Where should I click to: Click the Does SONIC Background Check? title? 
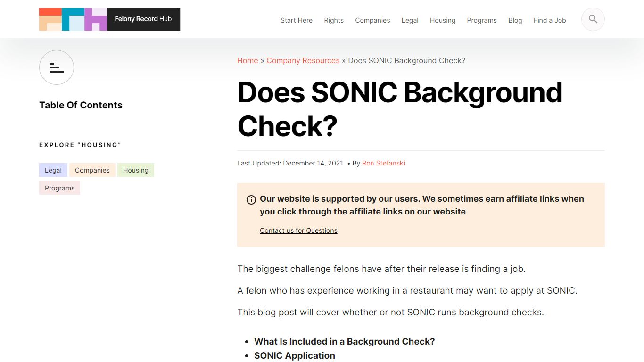coord(400,109)
